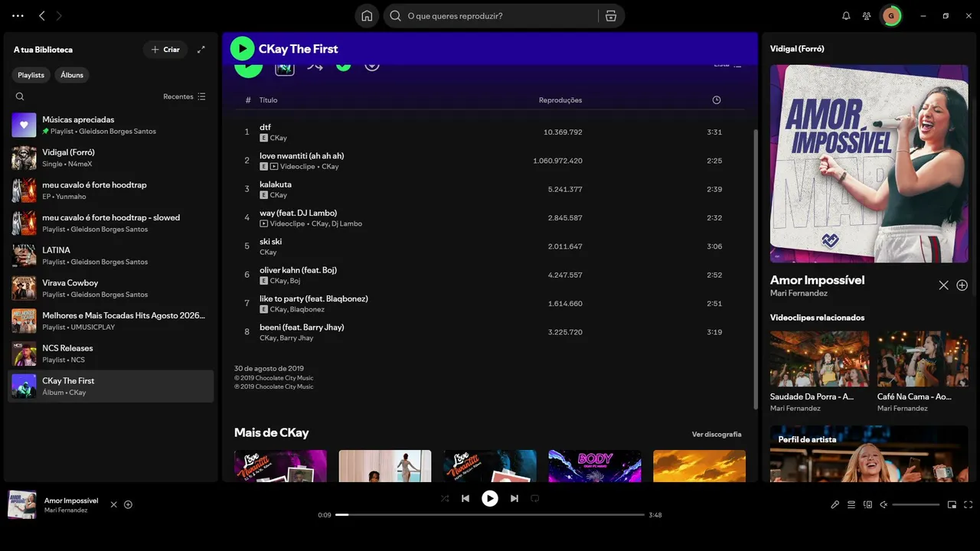This screenshot has width=980, height=551.
Task: Open the friends activity icon
Action: pos(867,16)
